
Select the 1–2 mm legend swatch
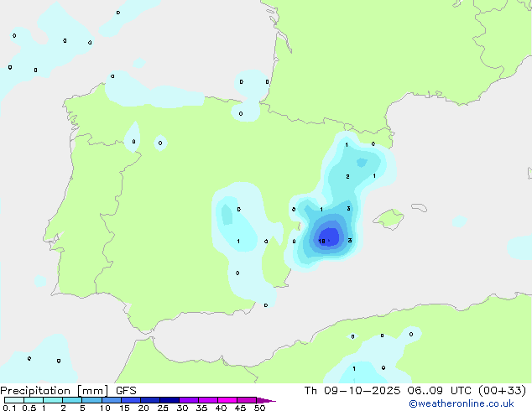pos(53,400)
